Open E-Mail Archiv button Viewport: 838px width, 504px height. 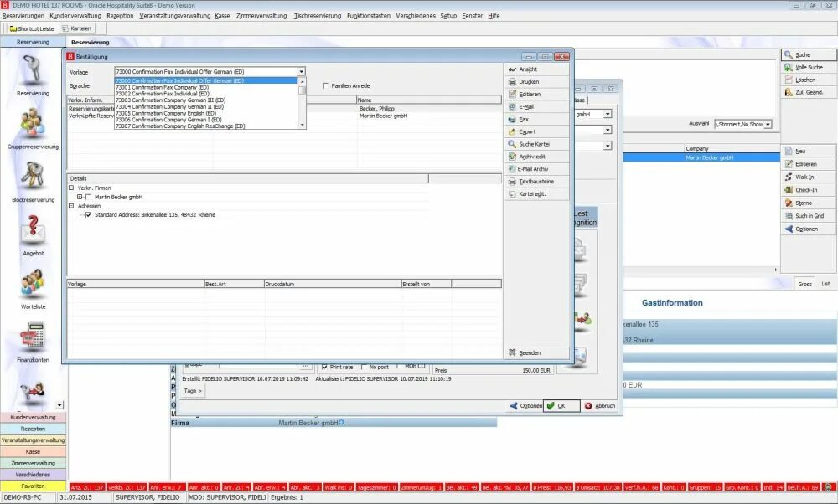point(536,169)
